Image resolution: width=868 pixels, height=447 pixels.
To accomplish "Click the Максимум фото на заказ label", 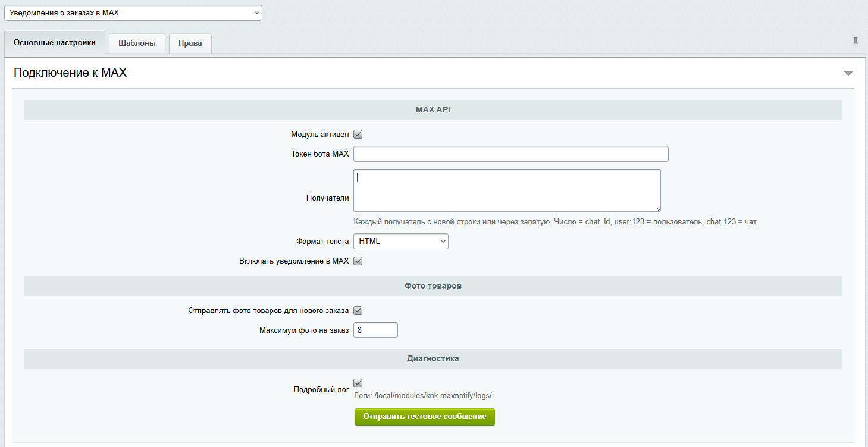I will (304, 330).
